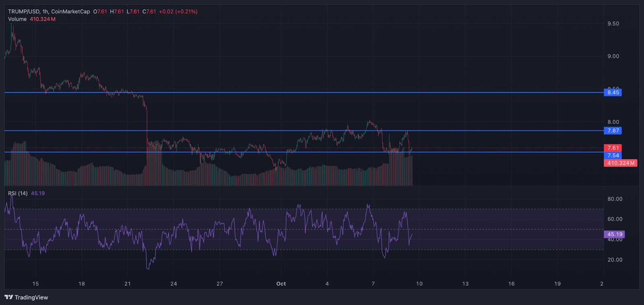Click the 80.00 RSI scale value
Screen dimensions: 644x305
615,199
